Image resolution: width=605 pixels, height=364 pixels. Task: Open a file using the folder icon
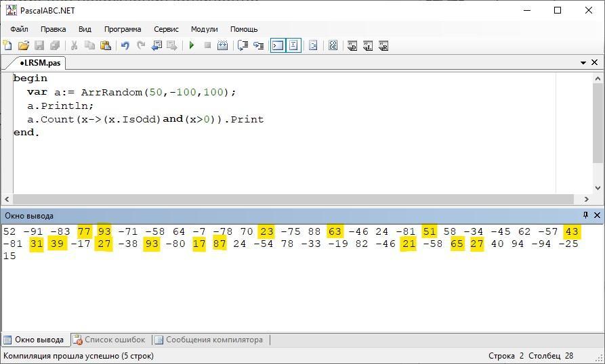click(x=24, y=45)
